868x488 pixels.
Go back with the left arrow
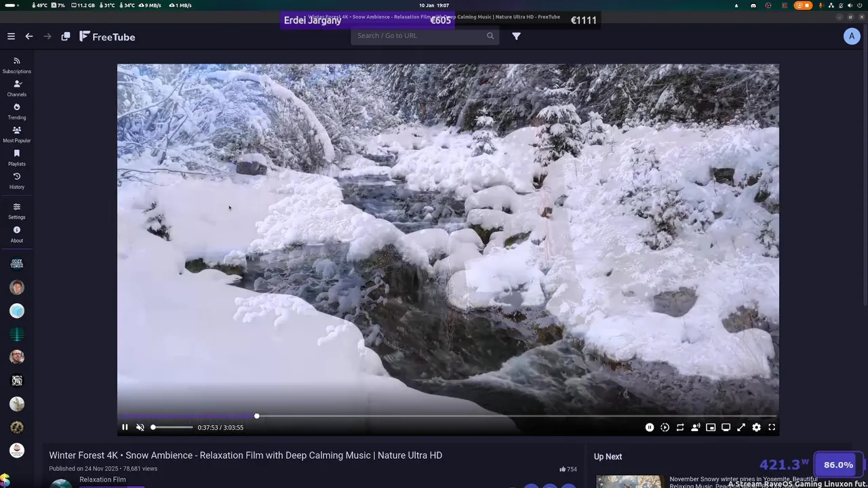pyautogui.click(x=29, y=37)
